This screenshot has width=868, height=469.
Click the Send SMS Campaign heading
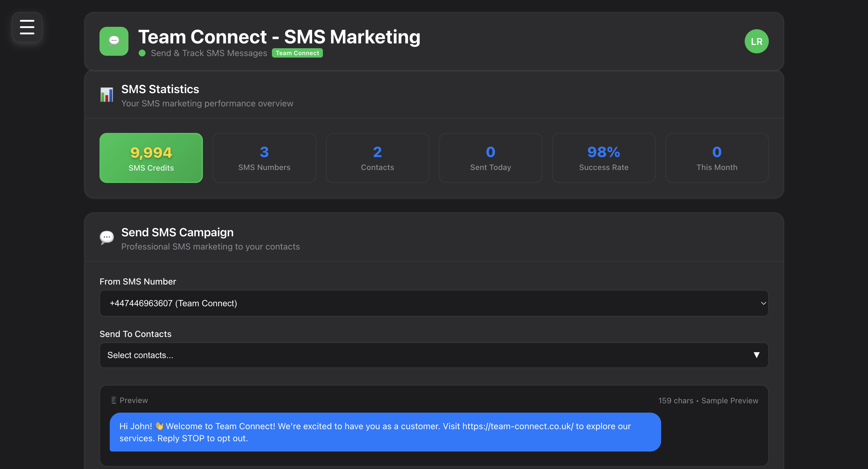[x=177, y=232]
